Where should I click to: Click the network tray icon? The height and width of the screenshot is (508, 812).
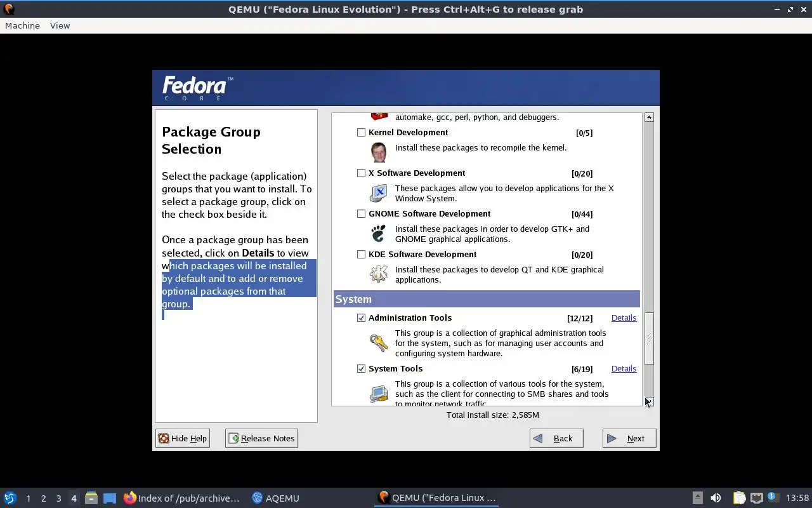pyautogui.click(x=756, y=498)
